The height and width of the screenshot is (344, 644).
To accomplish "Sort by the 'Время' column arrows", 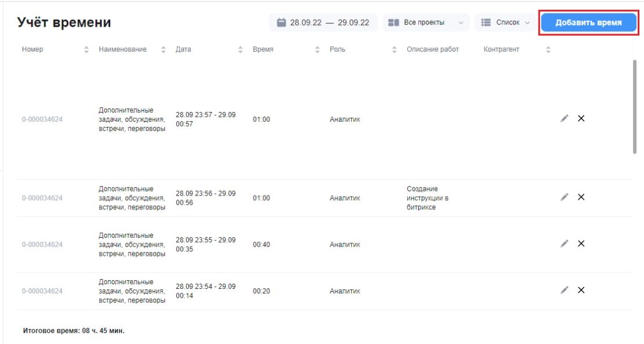I will 317,50.
